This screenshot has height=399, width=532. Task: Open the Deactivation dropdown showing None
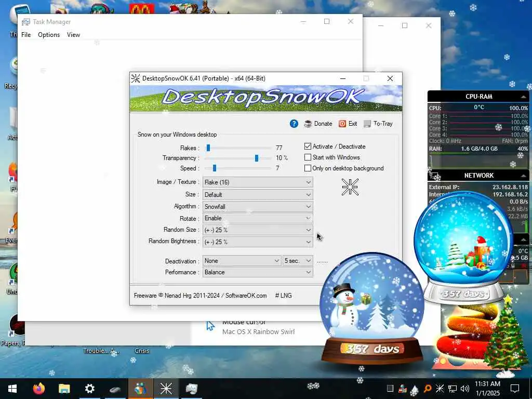pyautogui.click(x=242, y=261)
